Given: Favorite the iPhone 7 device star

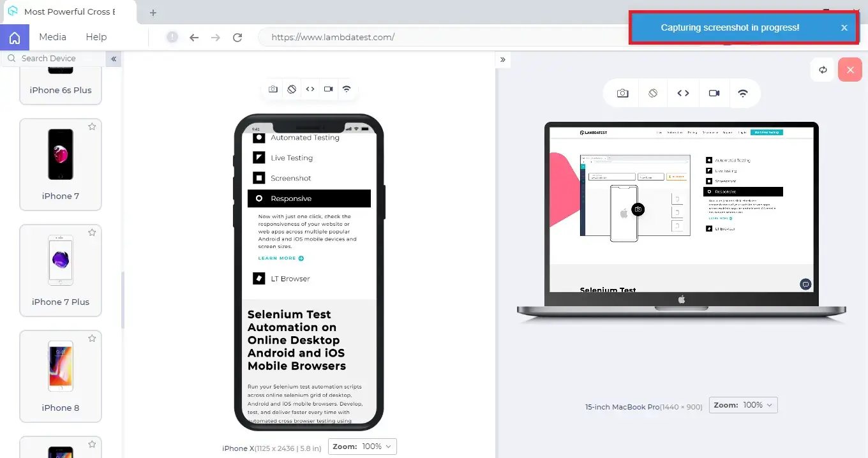Looking at the screenshot, I should click(x=92, y=127).
